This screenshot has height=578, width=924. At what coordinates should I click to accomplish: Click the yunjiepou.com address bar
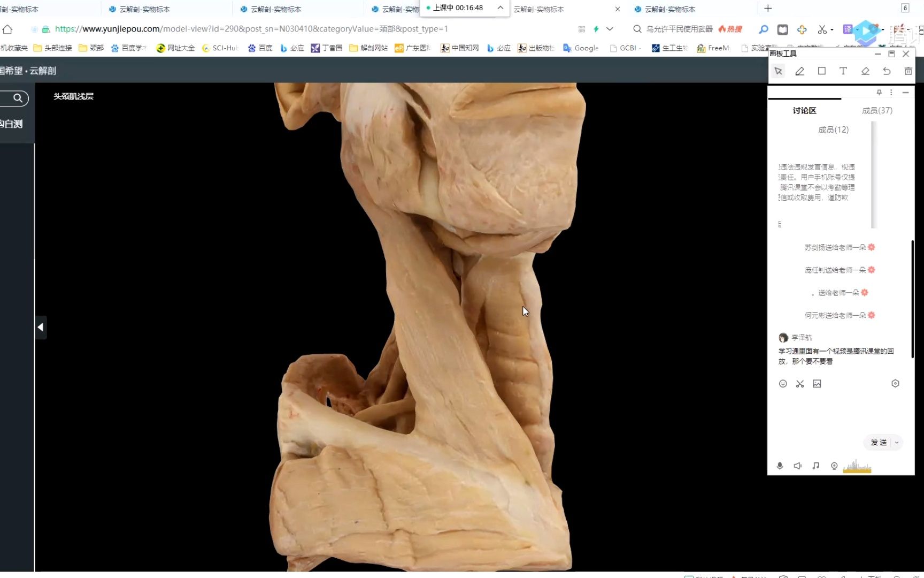[251, 29]
